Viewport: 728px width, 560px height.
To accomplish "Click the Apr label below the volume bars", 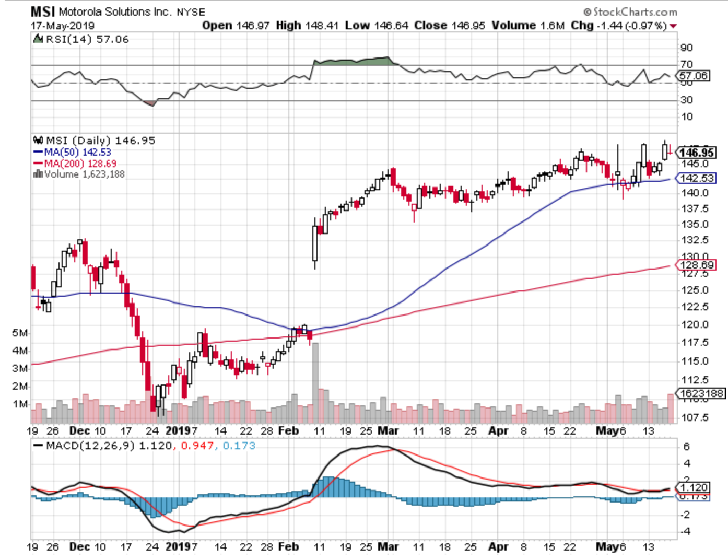I will (499, 431).
